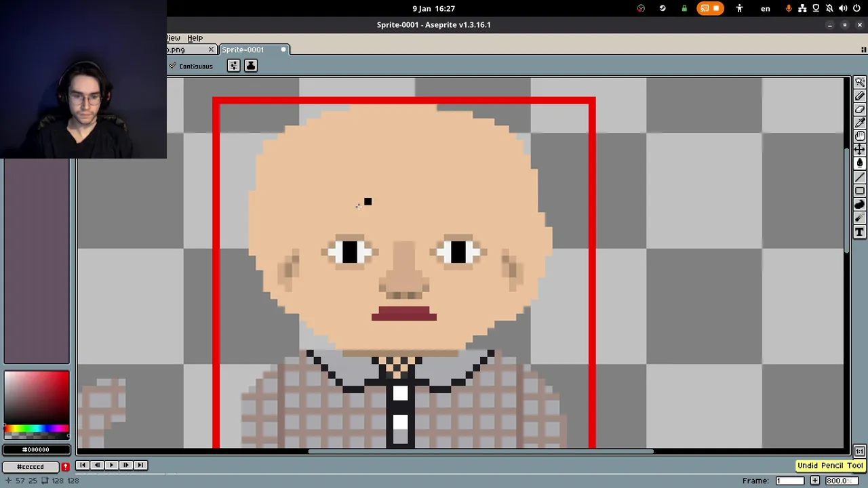Close the .png file tab

(211, 49)
